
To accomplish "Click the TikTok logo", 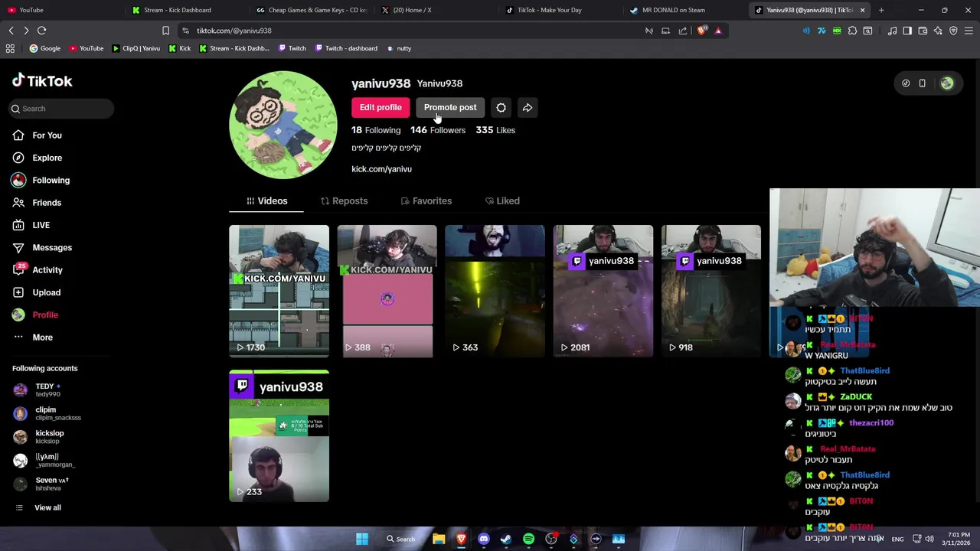I will (x=42, y=80).
